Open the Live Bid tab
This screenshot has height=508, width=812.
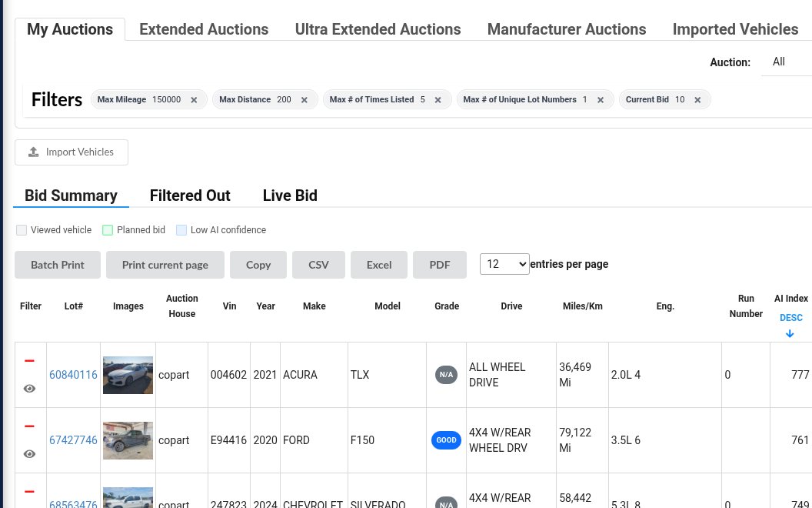[290, 196]
